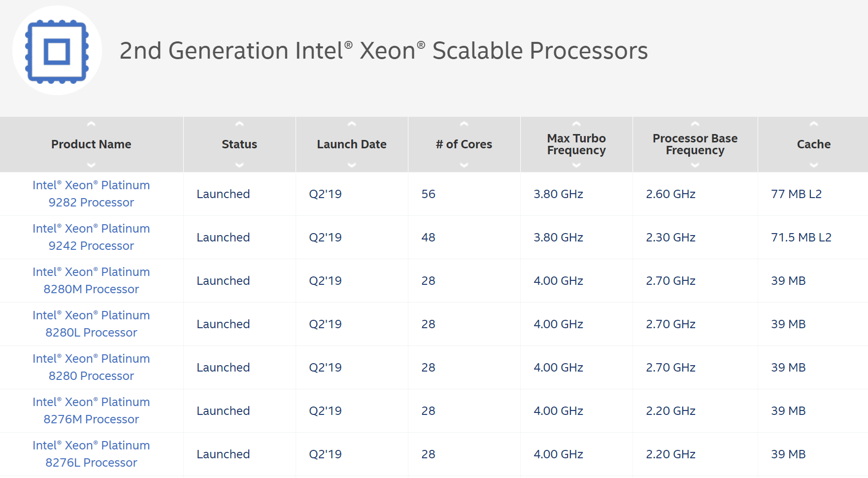Viewport: 868px width, 478px height.
Task: Open Xeon Platinum 8280L Processor page
Action: 91,324
